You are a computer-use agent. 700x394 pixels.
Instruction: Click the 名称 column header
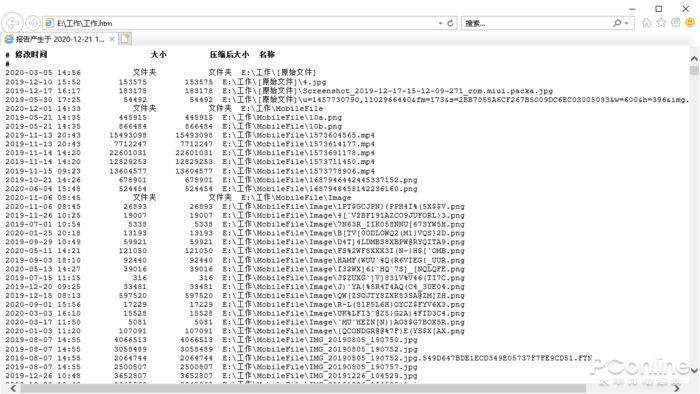click(x=267, y=54)
